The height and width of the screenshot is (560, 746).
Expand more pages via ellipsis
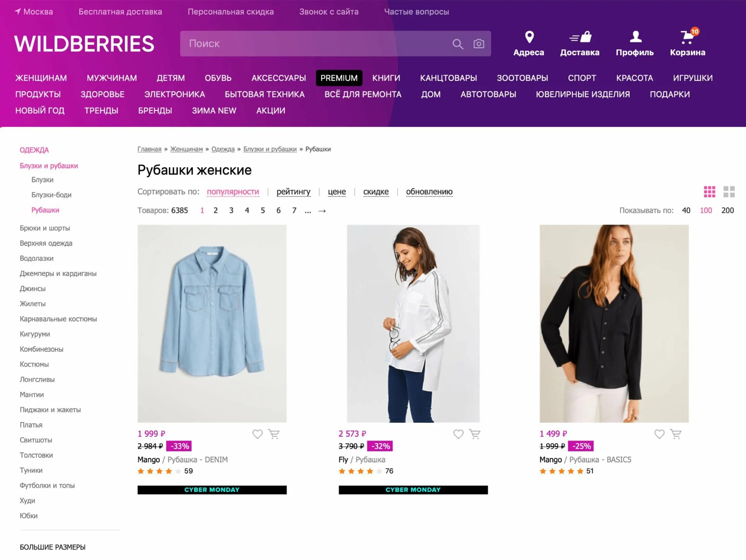pyautogui.click(x=308, y=211)
